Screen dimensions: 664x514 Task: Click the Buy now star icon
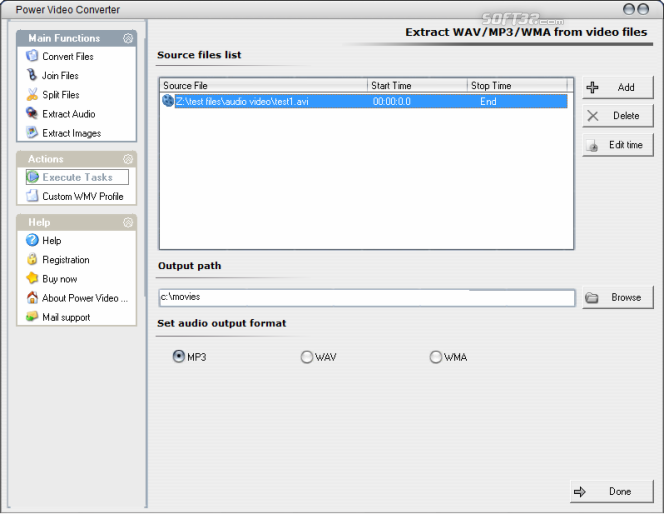pos(32,278)
